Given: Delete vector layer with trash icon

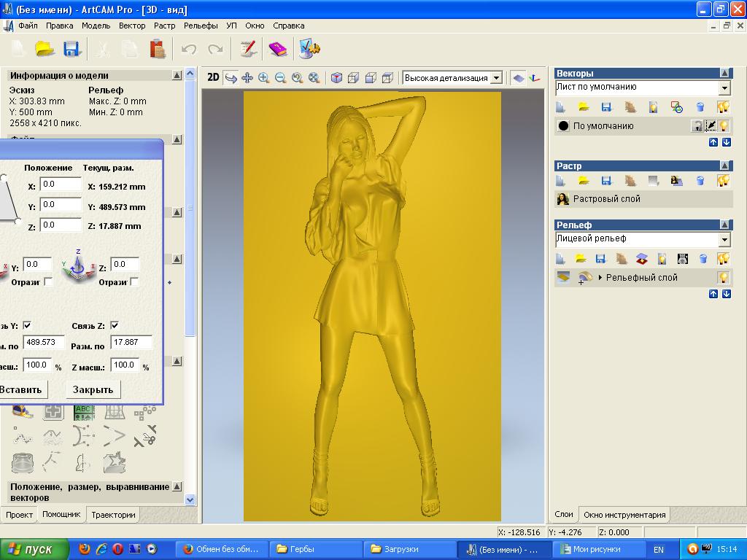Looking at the screenshot, I should click(x=700, y=107).
